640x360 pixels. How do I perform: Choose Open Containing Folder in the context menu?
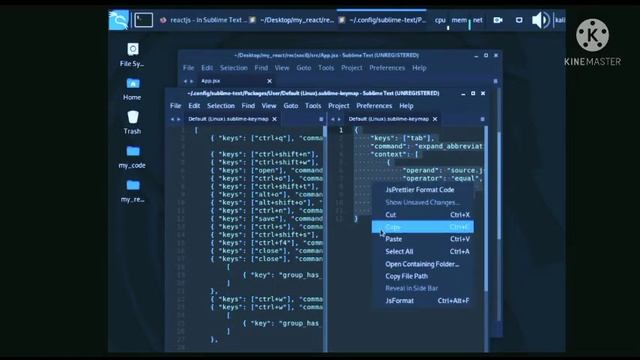pos(423,264)
